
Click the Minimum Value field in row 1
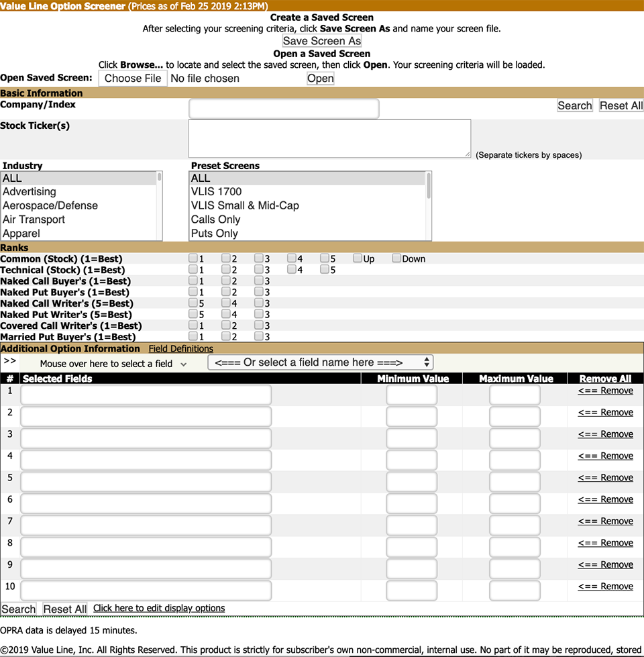[411, 395]
